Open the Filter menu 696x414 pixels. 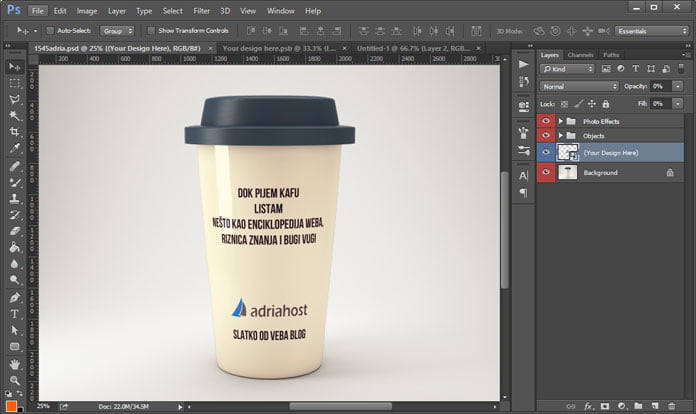(x=202, y=11)
